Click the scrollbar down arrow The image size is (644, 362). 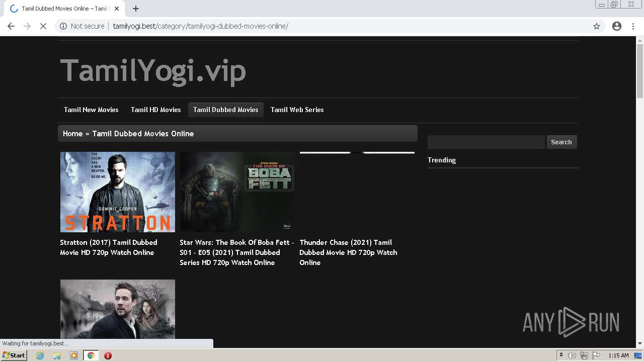tap(640, 344)
